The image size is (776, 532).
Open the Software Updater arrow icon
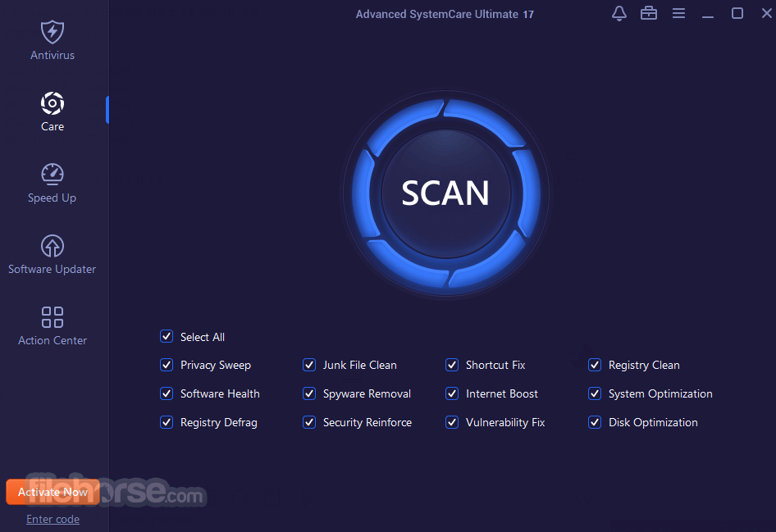pyautogui.click(x=52, y=246)
